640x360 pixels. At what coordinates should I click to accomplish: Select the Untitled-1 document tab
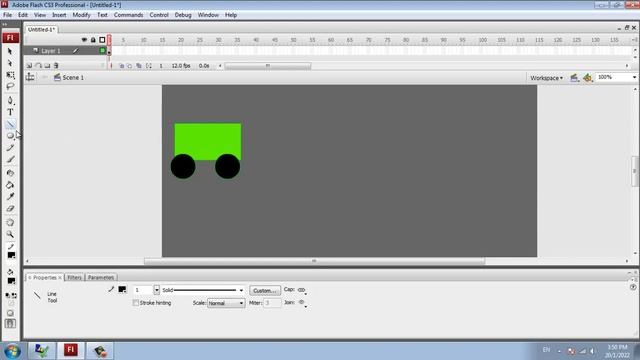click(41, 30)
